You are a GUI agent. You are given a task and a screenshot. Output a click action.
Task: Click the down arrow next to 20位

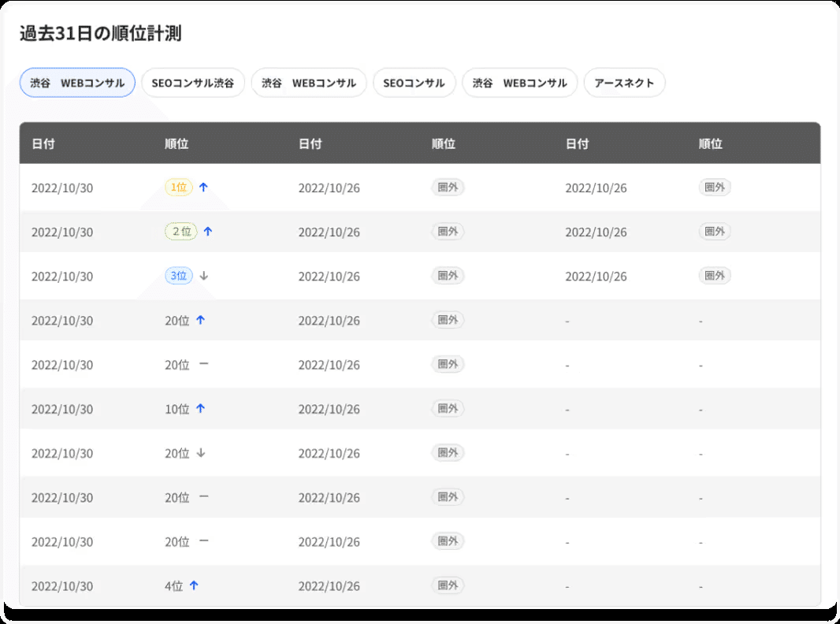pos(202,453)
